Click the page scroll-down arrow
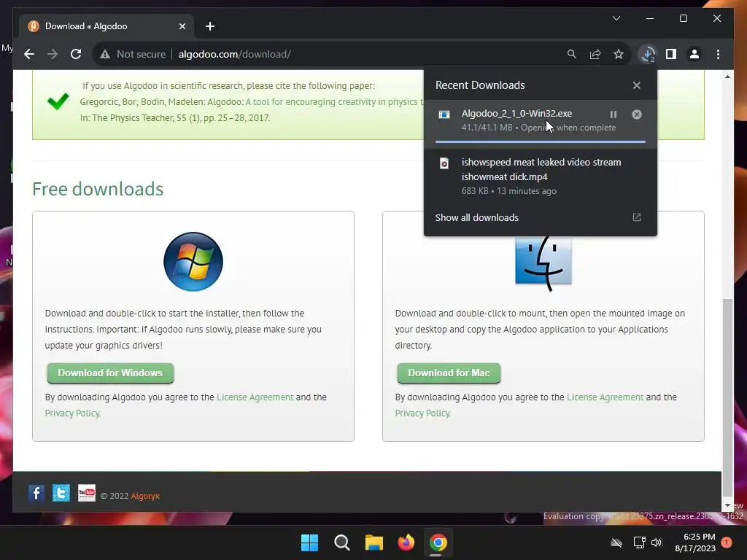Screen dimensions: 747x560 [x=727, y=505]
